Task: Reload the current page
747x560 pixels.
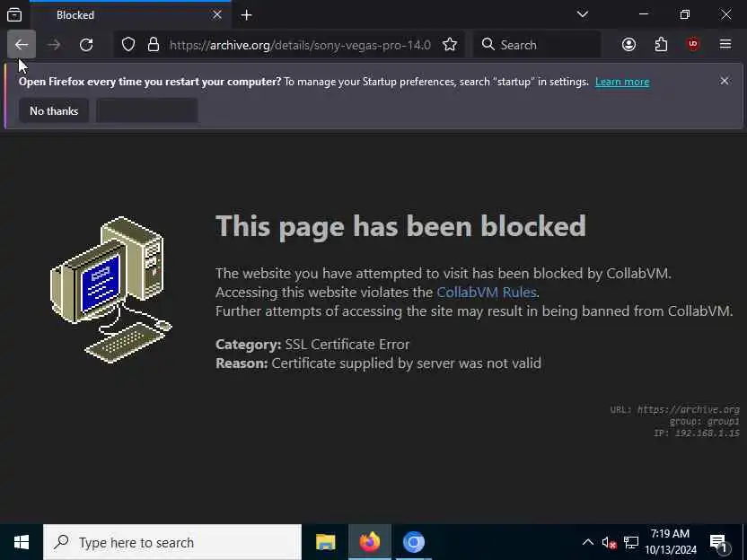Action: pos(86,45)
